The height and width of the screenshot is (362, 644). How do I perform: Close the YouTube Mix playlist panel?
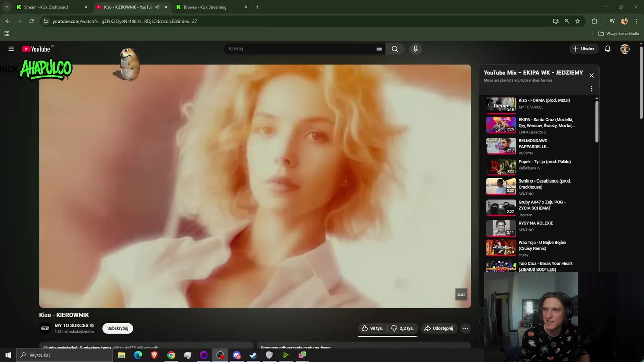pyautogui.click(x=592, y=75)
